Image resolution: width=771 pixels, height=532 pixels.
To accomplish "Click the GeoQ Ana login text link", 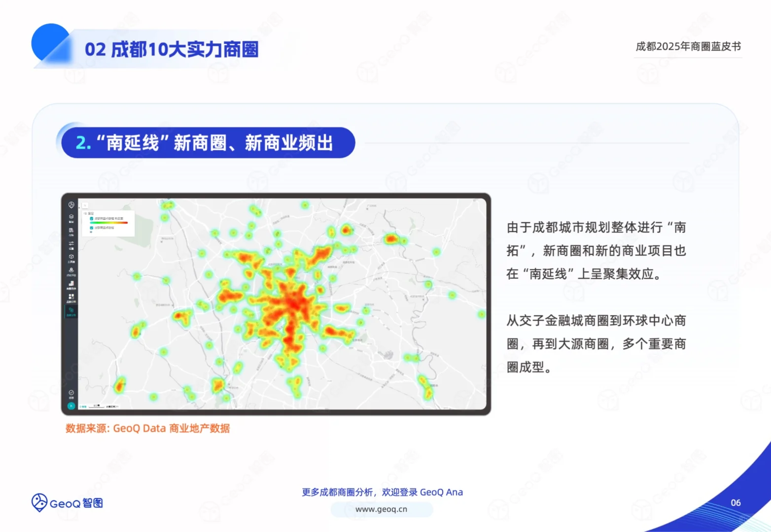I will [x=442, y=492].
